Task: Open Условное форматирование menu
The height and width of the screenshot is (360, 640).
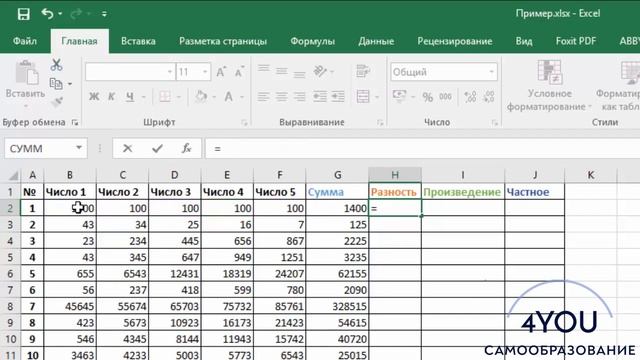Action: click(x=549, y=86)
